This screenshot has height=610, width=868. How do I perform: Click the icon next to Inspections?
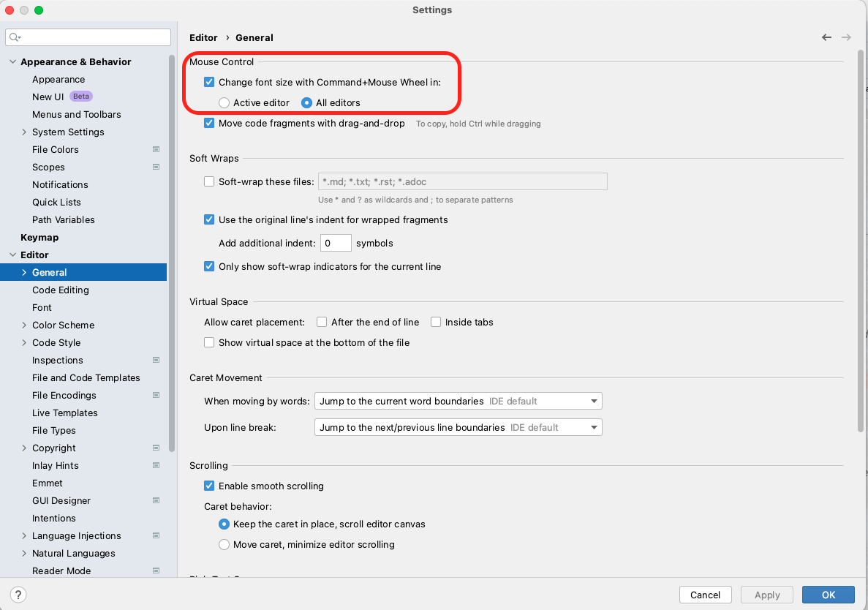coord(156,360)
